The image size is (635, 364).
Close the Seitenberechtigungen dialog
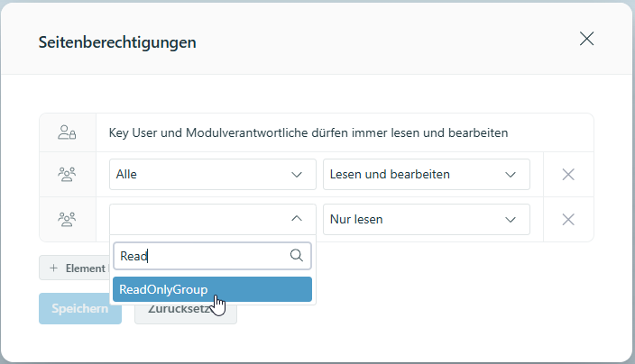tap(586, 39)
